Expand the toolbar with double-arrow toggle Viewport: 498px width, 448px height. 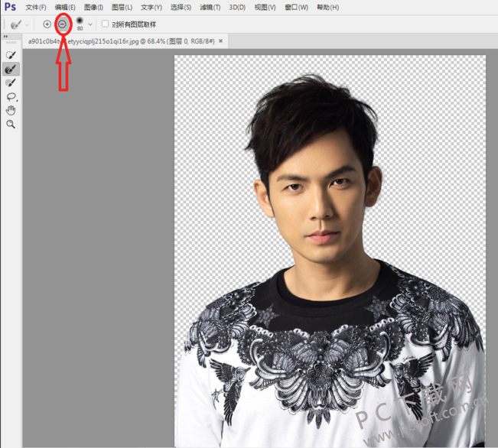[5, 36]
